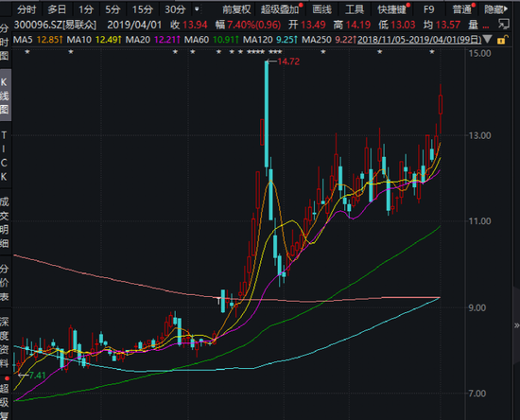This screenshot has height=420, width=520.
Task: Click the white T marker on the chart
Action: 218,301
